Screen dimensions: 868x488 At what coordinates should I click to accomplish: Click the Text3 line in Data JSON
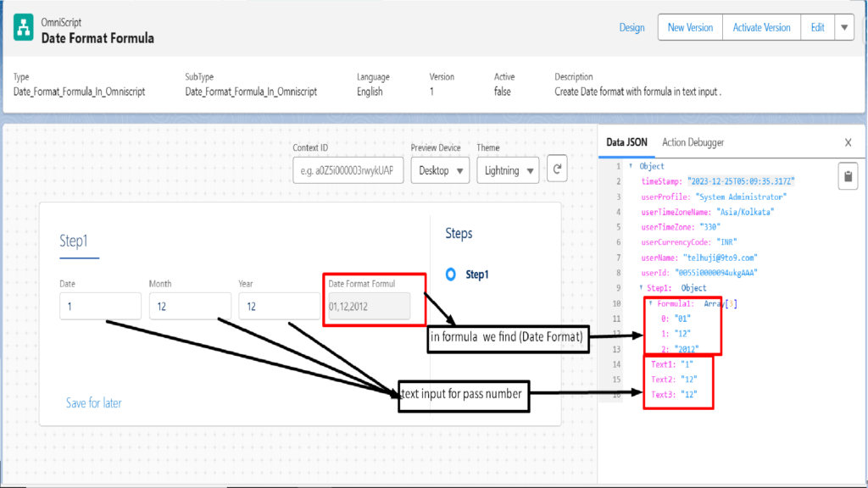pos(674,395)
